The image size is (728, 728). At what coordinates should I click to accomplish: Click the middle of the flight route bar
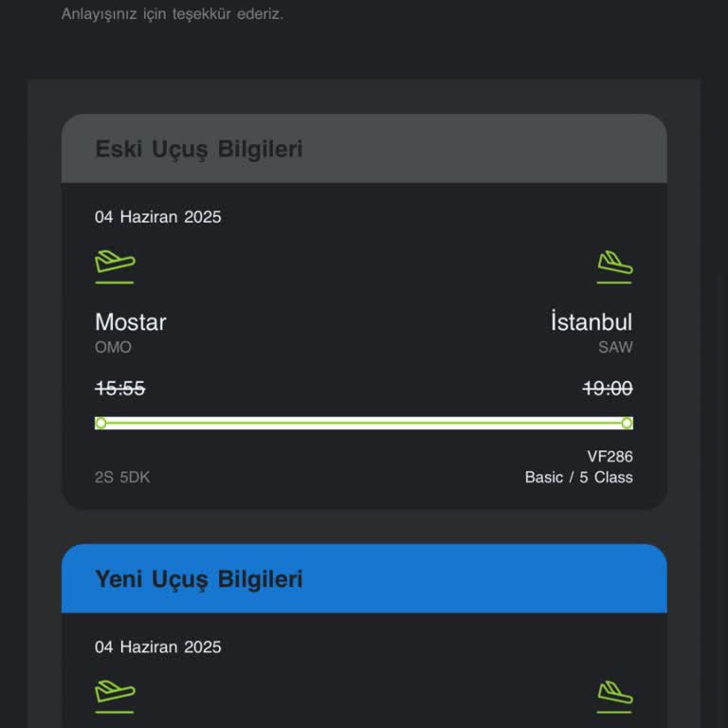[x=364, y=423]
